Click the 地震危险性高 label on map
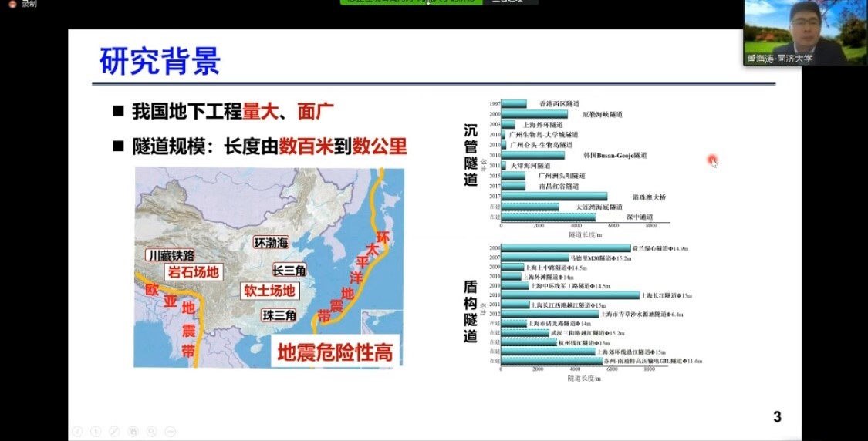 335,353
